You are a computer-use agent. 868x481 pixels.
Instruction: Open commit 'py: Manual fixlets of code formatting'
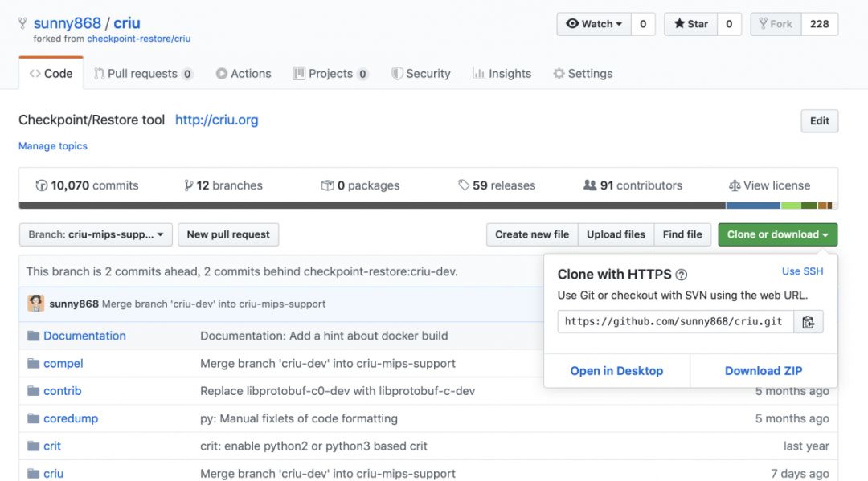[299, 418]
